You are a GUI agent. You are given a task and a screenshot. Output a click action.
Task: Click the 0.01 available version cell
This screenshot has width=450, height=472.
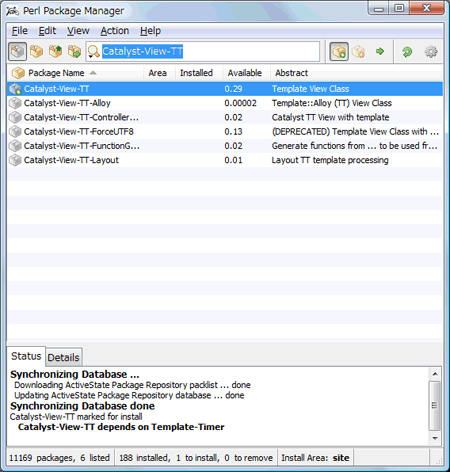pyautogui.click(x=233, y=160)
